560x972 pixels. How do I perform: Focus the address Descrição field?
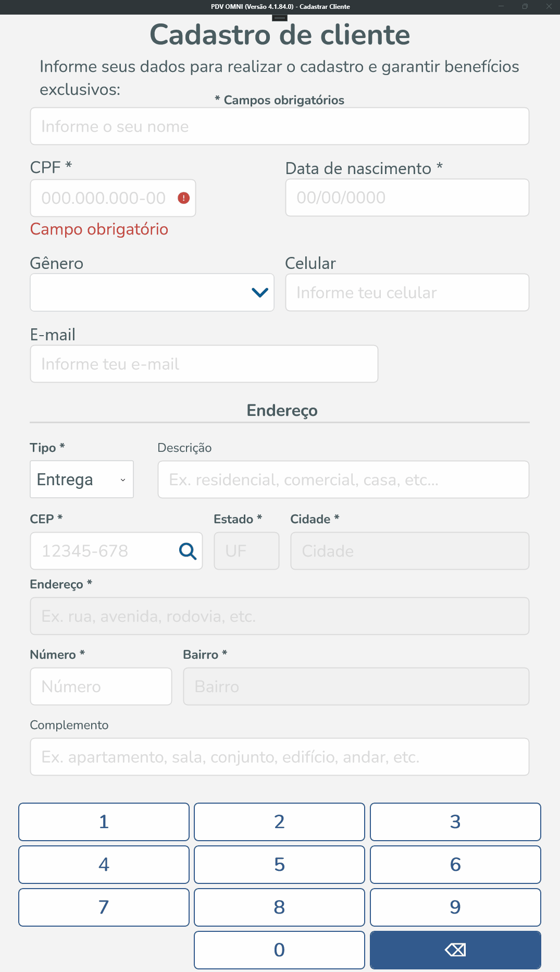[x=343, y=479]
